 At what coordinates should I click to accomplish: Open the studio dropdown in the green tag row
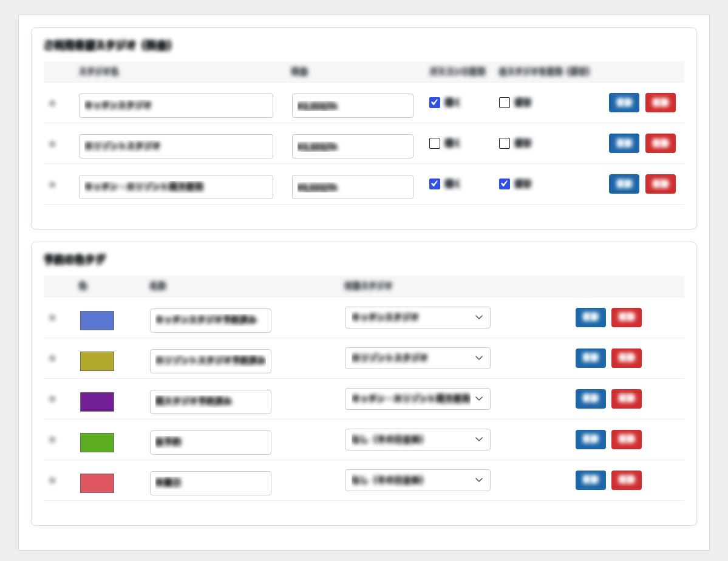point(417,440)
